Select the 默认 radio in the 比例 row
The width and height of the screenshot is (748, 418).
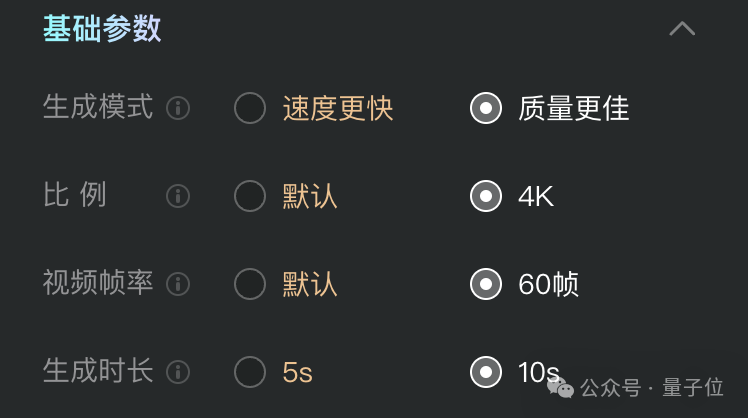(250, 196)
